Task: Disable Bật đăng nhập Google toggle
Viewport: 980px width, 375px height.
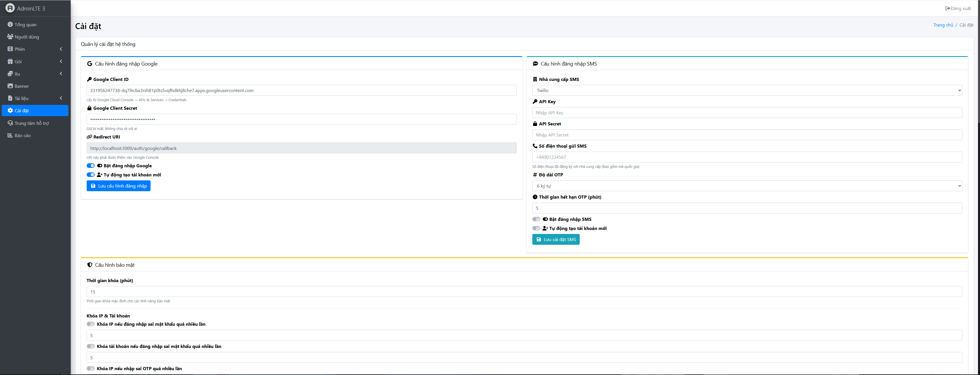Action: coord(91,166)
